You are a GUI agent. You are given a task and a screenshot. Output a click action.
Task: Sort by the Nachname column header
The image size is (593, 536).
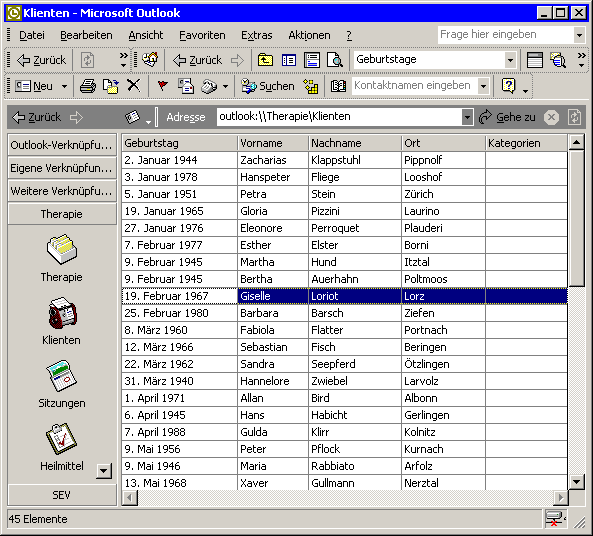coord(355,143)
